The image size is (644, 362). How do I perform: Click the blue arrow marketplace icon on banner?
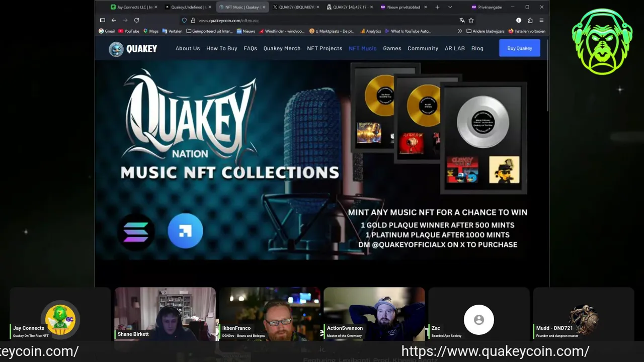[x=185, y=231]
